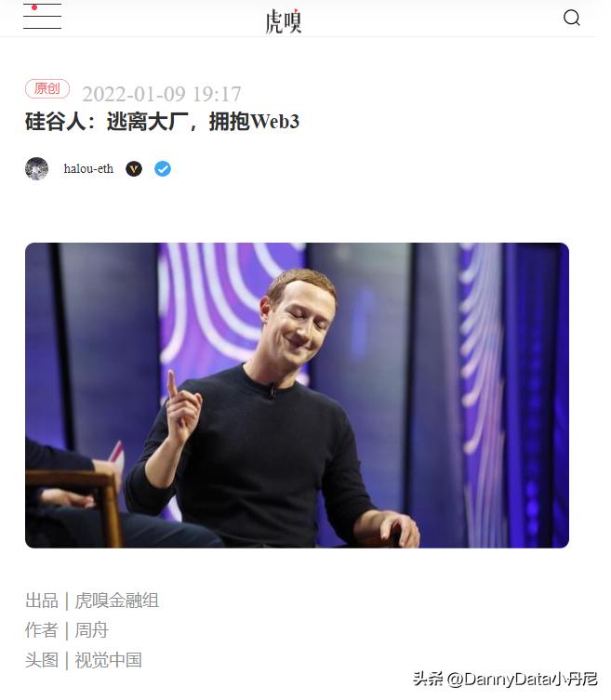Open the search magnifier

572,19
